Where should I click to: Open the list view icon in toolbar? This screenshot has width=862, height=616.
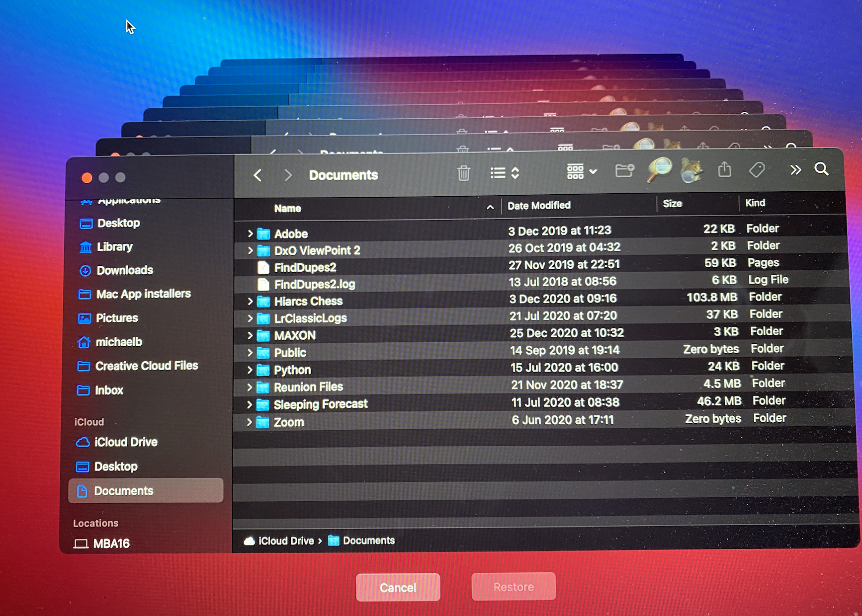click(x=497, y=173)
